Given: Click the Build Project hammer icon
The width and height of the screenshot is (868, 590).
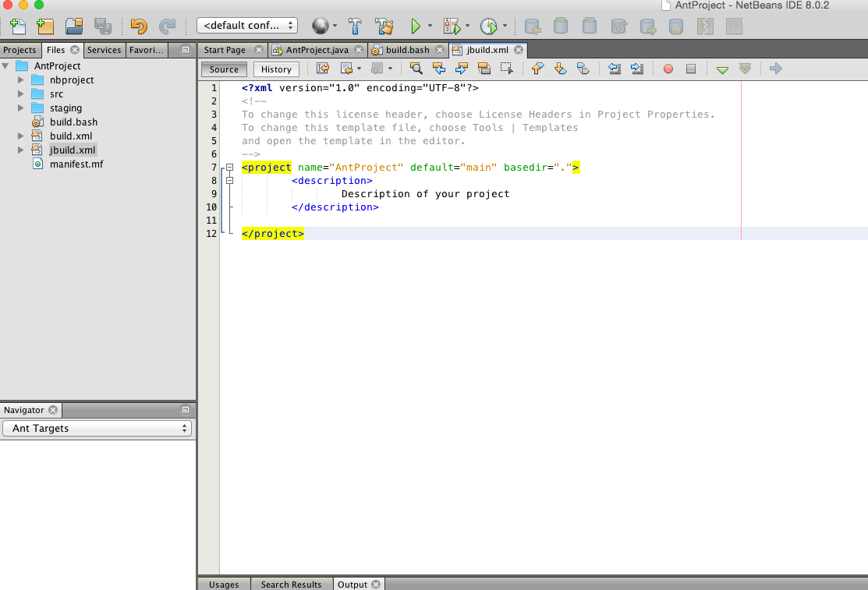Looking at the screenshot, I should tap(355, 26).
